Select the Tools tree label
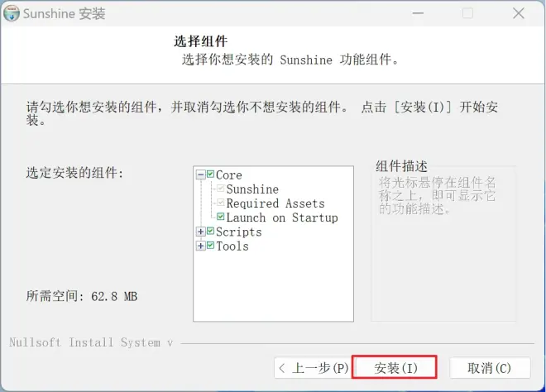Screen dimensions: 546x392 click(232, 246)
